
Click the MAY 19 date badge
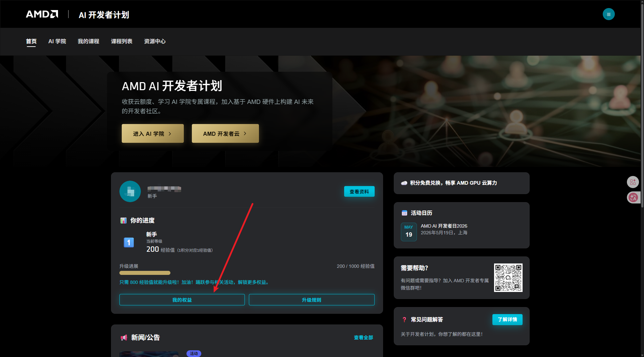coord(409,232)
